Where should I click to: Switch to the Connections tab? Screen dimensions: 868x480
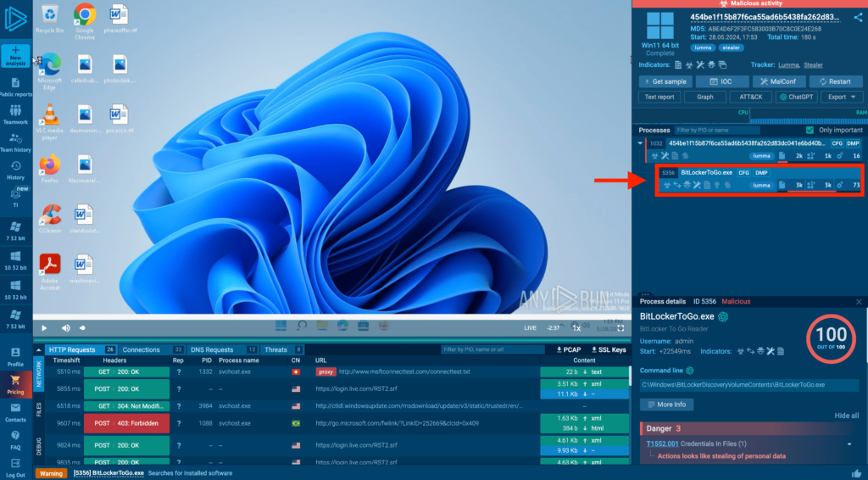[x=153, y=350]
